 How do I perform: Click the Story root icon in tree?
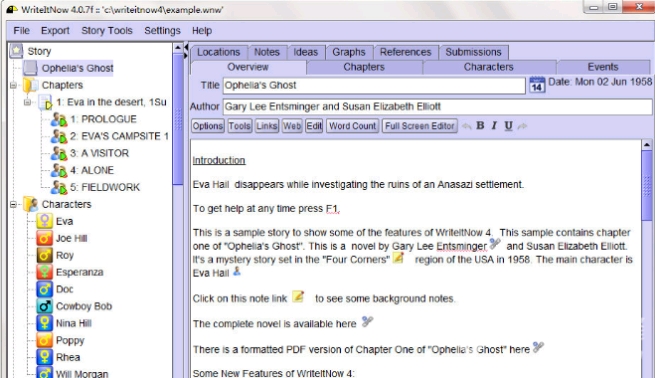tap(16, 51)
